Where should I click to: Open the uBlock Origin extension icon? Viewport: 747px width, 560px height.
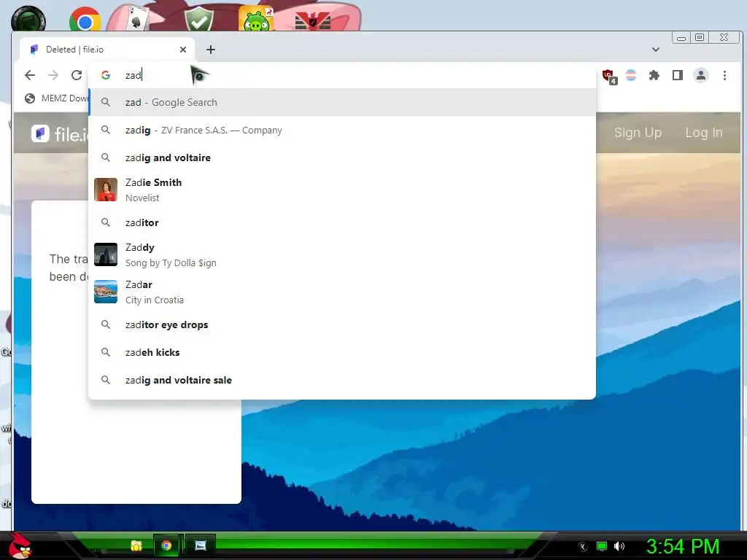coord(609,76)
